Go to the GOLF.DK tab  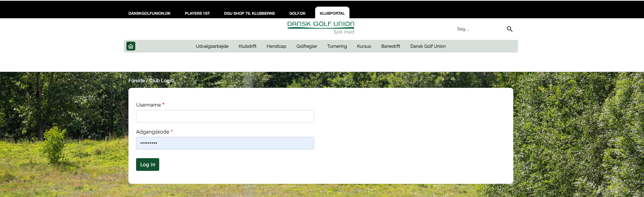tap(297, 13)
